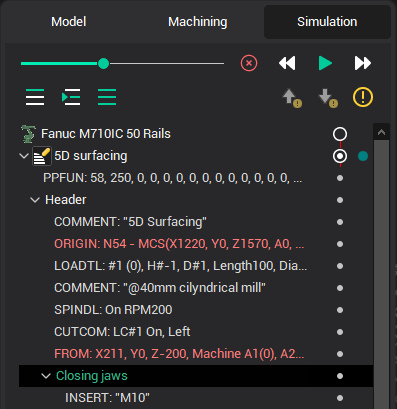Select the Fanuc M710IC 50 Rails robot icon
397x409 pixels.
(28, 134)
